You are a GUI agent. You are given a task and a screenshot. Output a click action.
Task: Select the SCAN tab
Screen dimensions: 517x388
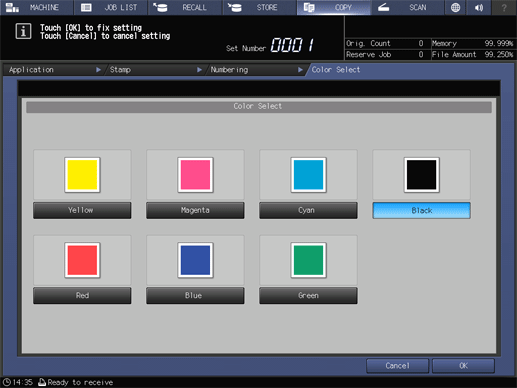click(407, 7)
